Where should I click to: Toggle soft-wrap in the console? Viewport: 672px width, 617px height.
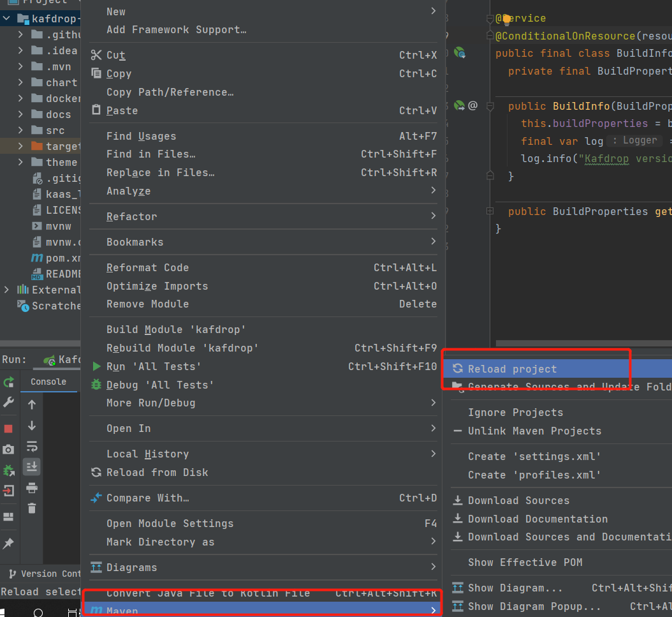(32, 446)
